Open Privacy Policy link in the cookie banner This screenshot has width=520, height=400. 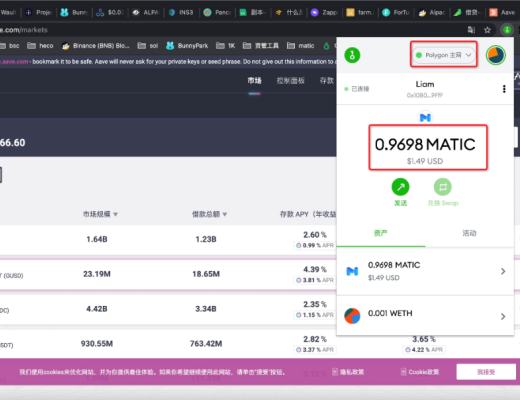(348, 372)
